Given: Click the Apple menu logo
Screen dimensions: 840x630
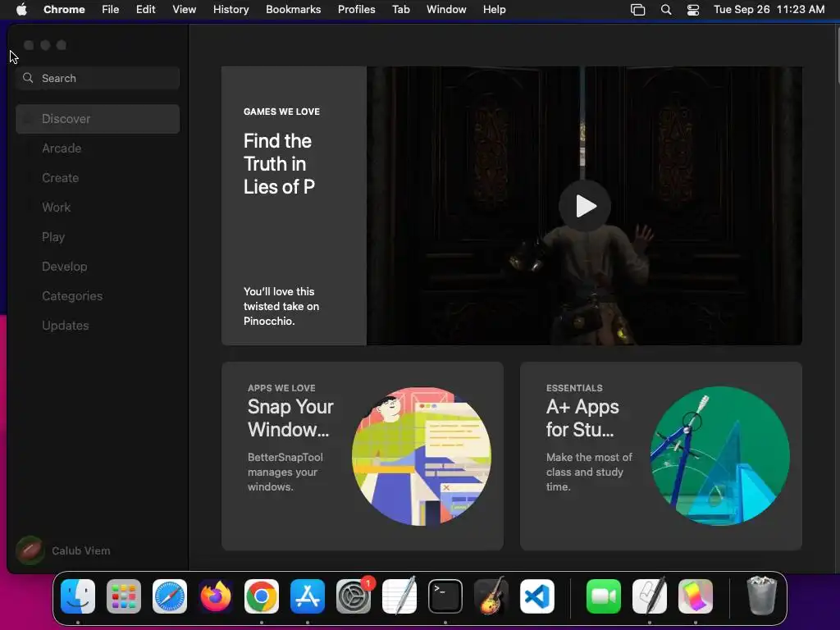Looking at the screenshot, I should pyautogui.click(x=21, y=9).
